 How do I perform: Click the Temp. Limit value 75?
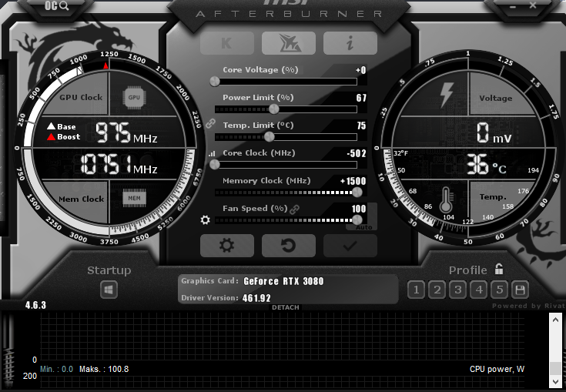coord(361,126)
